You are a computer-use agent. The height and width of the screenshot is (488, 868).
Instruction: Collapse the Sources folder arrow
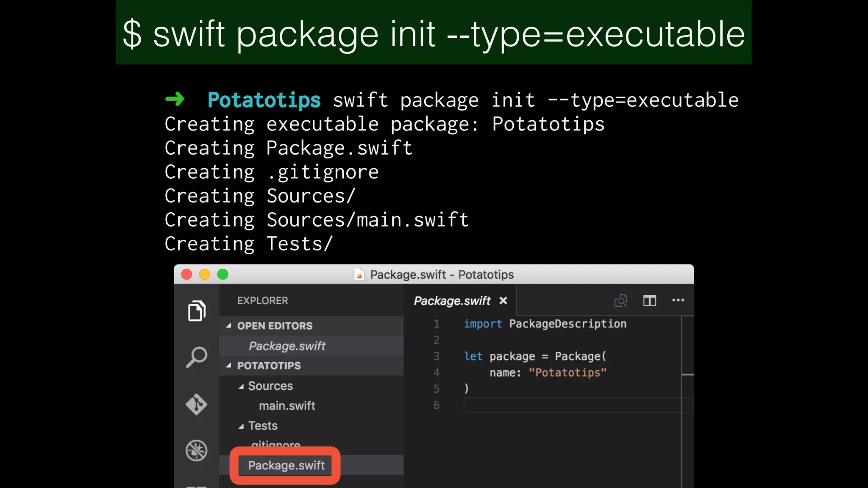[x=241, y=386]
